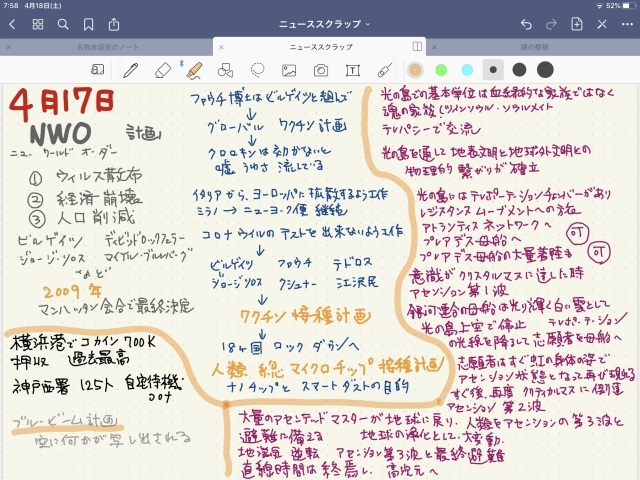Open the more options ellipsis menu
The width and height of the screenshot is (640, 480).
click(627, 24)
